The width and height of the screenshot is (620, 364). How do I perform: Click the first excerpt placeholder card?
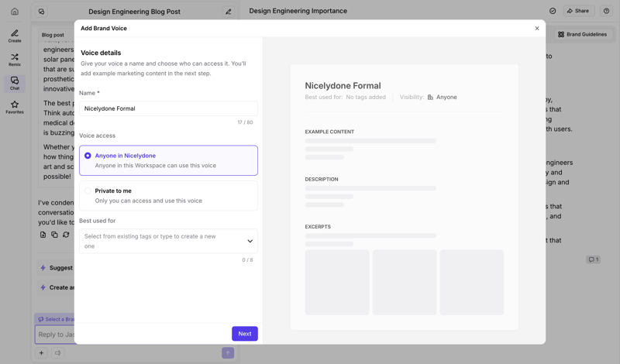click(x=337, y=282)
